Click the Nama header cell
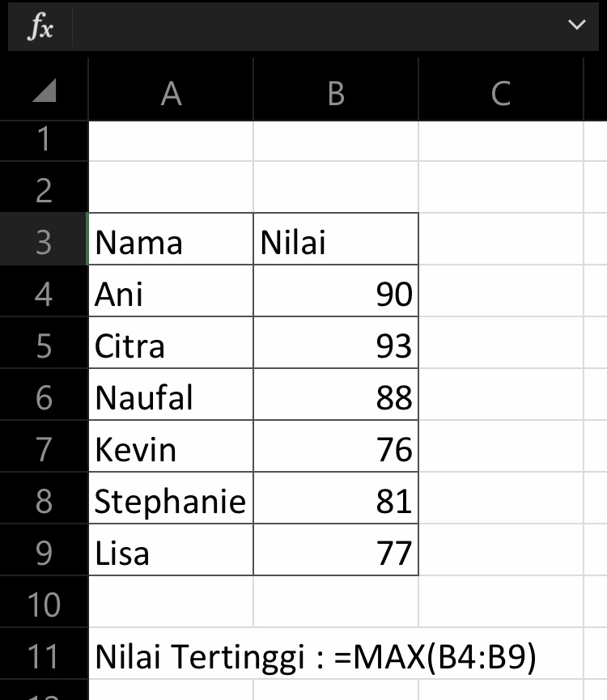The height and width of the screenshot is (700, 607). pos(171,241)
